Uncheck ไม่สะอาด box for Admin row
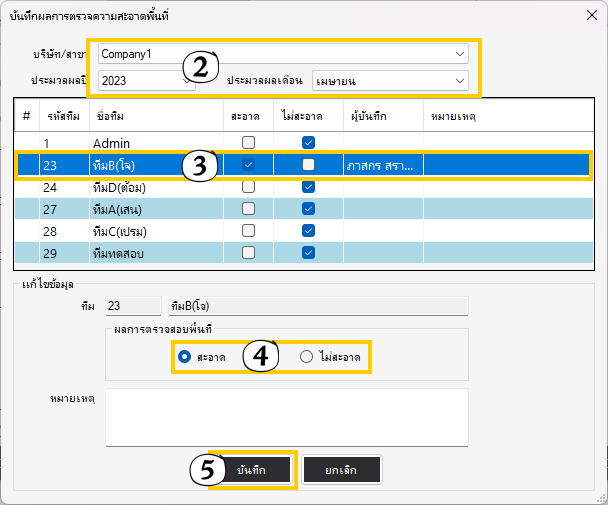The height and width of the screenshot is (505, 608). pyautogui.click(x=308, y=143)
